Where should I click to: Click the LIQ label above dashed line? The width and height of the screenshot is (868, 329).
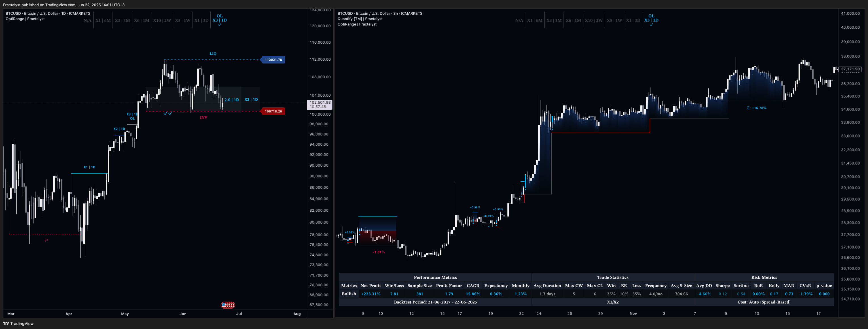click(x=213, y=54)
